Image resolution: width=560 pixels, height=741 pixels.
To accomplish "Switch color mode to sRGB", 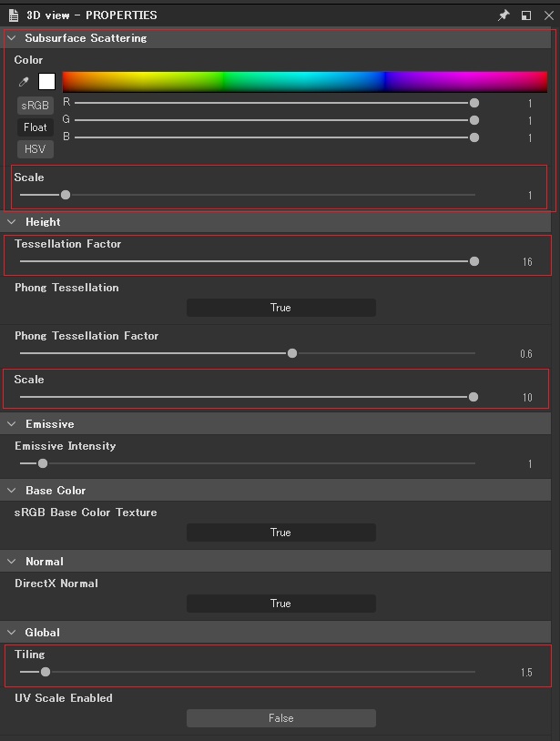I will (x=36, y=106).
